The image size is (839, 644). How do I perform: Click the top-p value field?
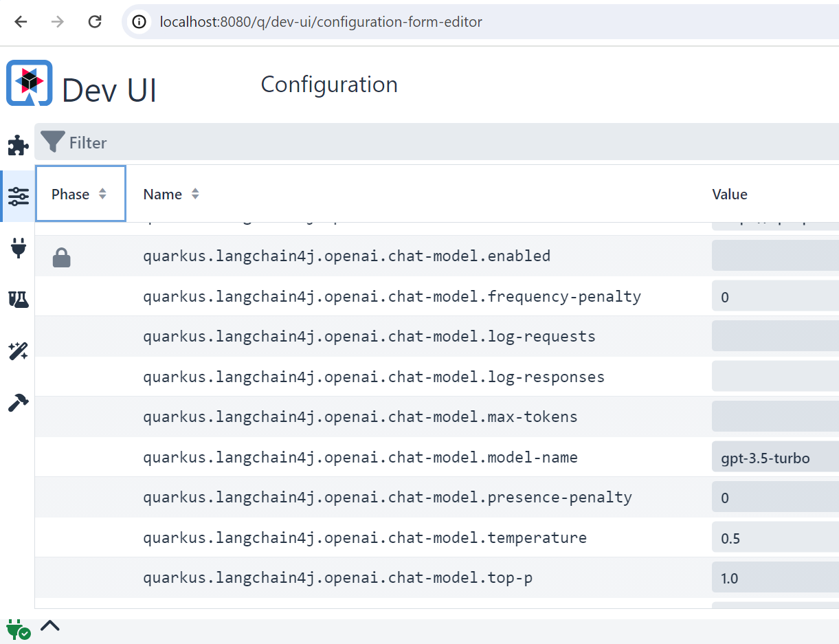774,578
